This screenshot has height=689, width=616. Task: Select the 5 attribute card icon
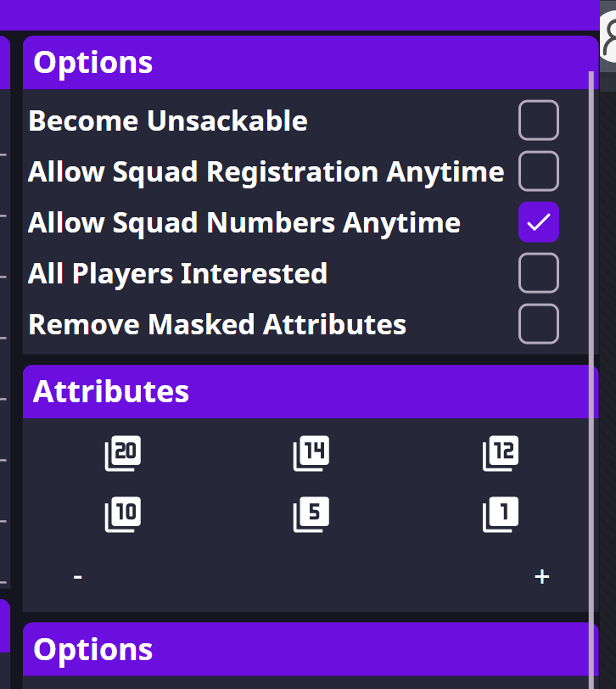point(311,513)
